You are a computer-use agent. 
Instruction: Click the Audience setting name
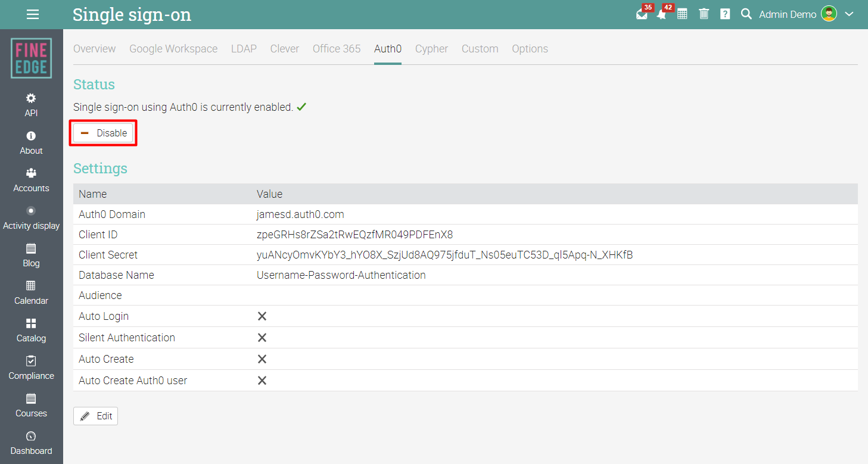100,295
